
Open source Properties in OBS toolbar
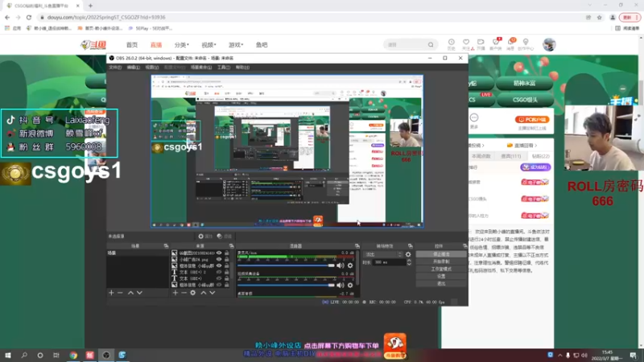tap(205, 237)
